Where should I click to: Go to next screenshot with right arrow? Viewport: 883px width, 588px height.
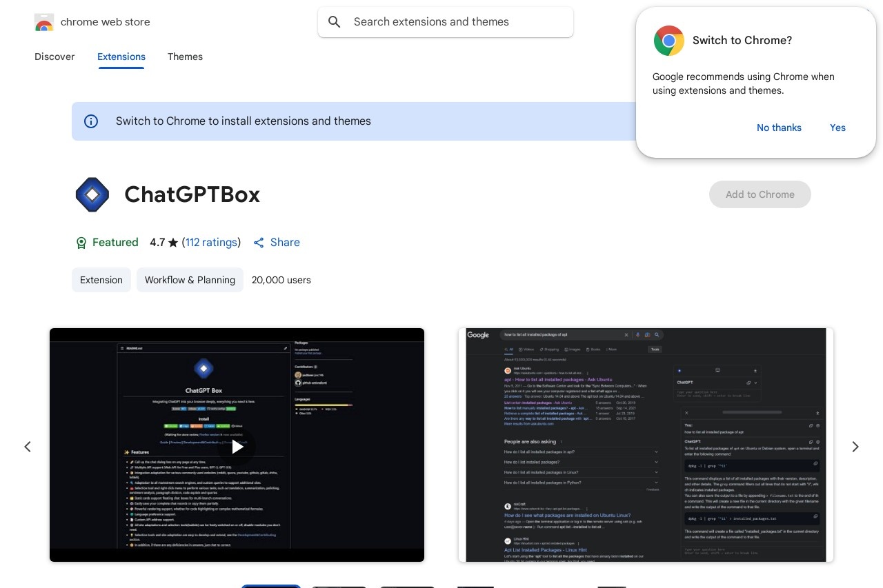855,447
